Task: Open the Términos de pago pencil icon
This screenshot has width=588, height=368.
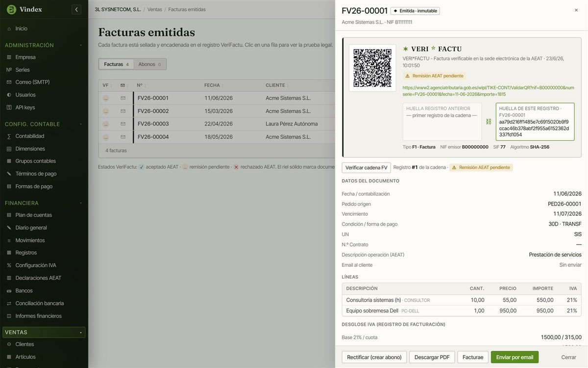Action: 9,174
